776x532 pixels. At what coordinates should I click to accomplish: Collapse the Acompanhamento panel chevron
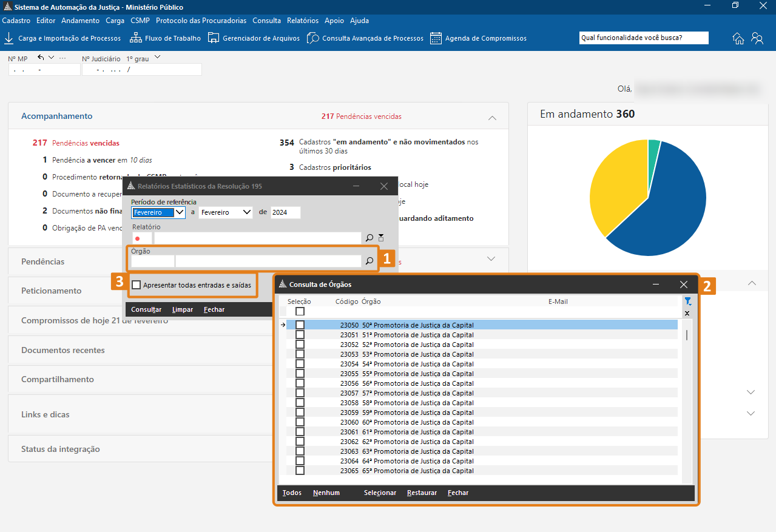(492, 117)
